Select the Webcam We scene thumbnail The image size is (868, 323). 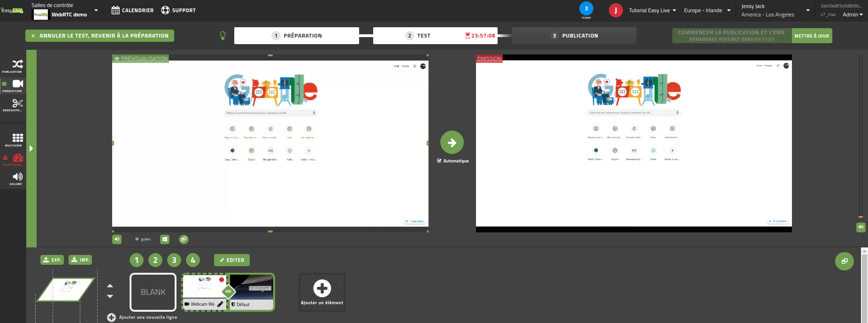pos(205,292)
